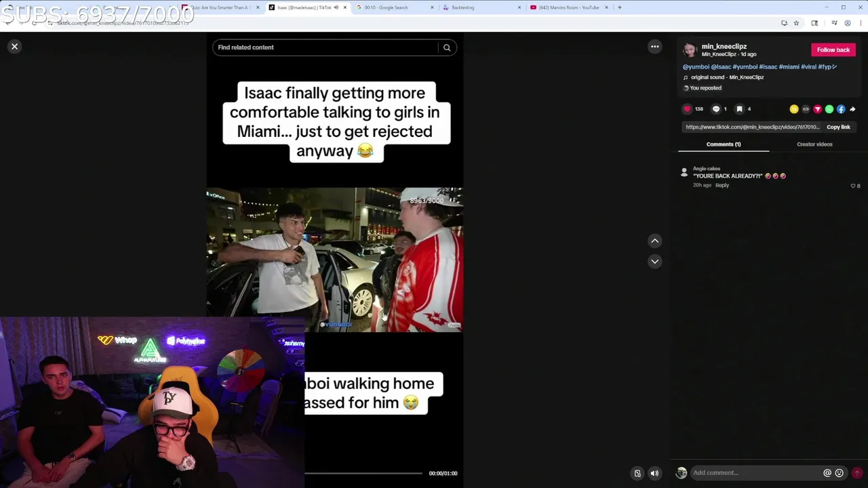Open min_kneeclipz profile avatar
The image size is (868, 488).
click(x=690, y=50)
